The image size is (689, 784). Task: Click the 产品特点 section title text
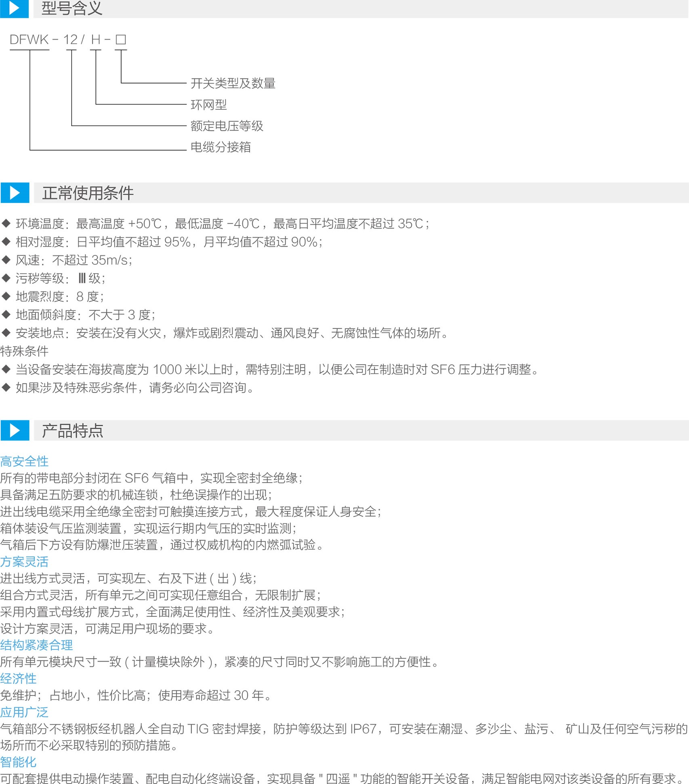73,431
